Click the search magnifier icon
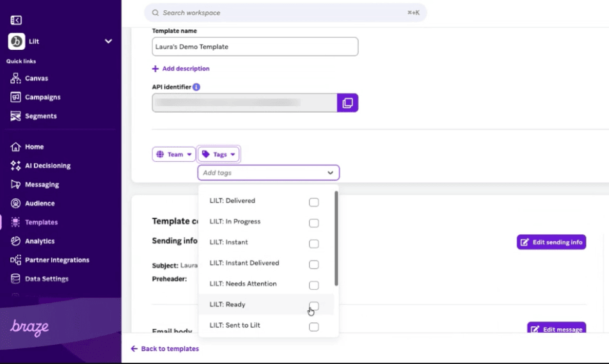Image resolution: width=609 pixels, height=364 pixels. tap(155, 13)
